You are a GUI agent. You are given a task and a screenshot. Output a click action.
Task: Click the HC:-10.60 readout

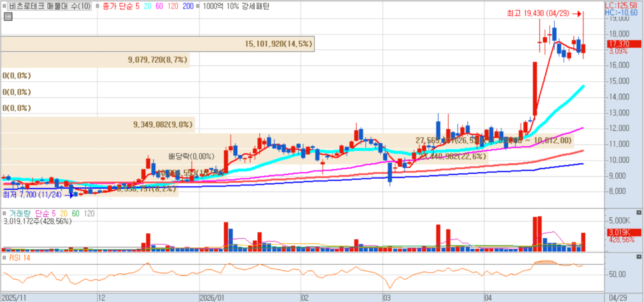(622, 13)
